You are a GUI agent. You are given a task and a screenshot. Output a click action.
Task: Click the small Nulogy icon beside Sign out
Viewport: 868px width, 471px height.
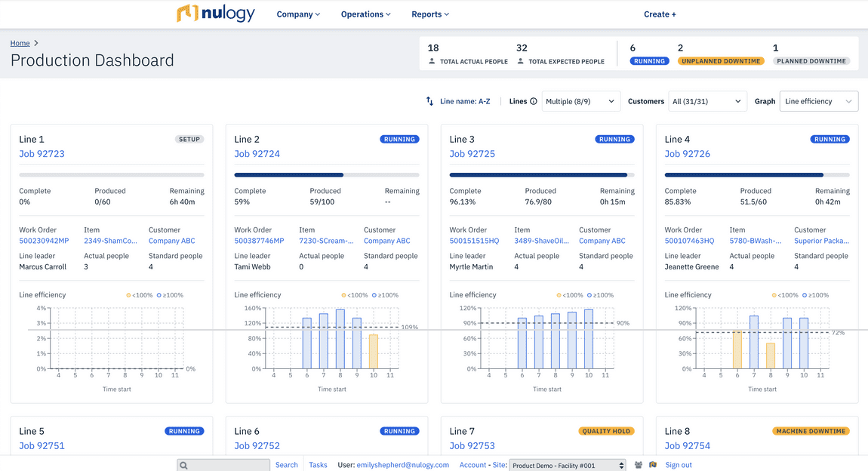654,464
